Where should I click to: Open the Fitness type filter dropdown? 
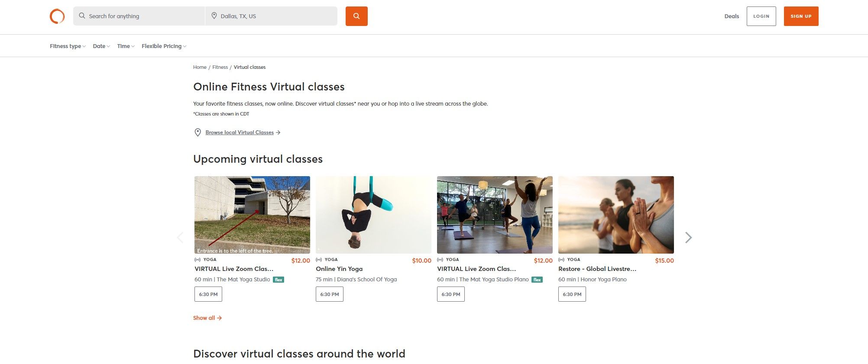pos(68,46)
